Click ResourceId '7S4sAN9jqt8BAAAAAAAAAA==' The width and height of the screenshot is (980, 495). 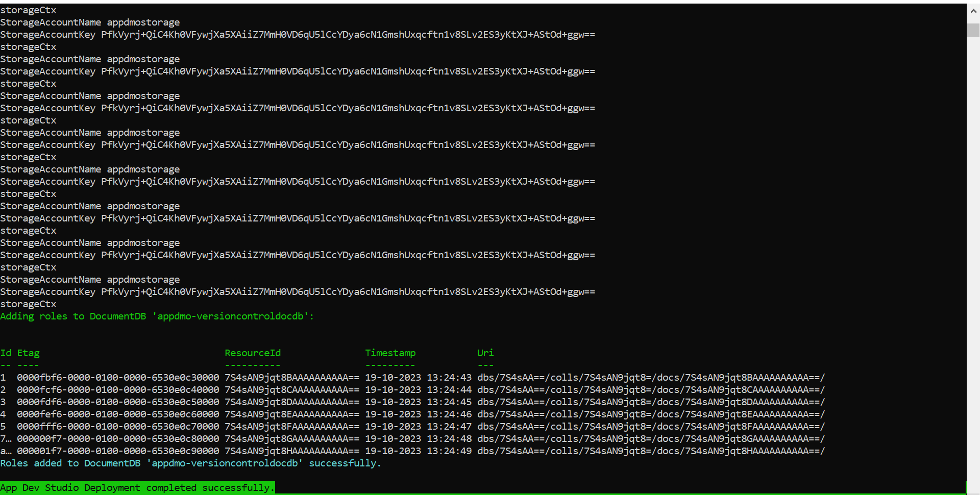tap(292, 378)
